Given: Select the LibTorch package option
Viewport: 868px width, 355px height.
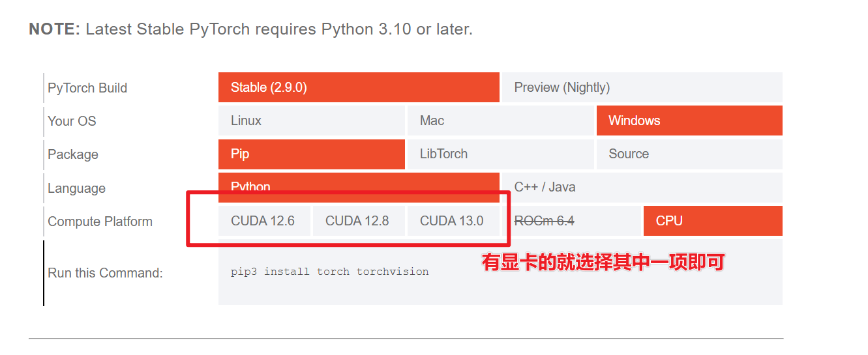Looking at the screenshot, I should pyautogui.click(x=500, y=154).
